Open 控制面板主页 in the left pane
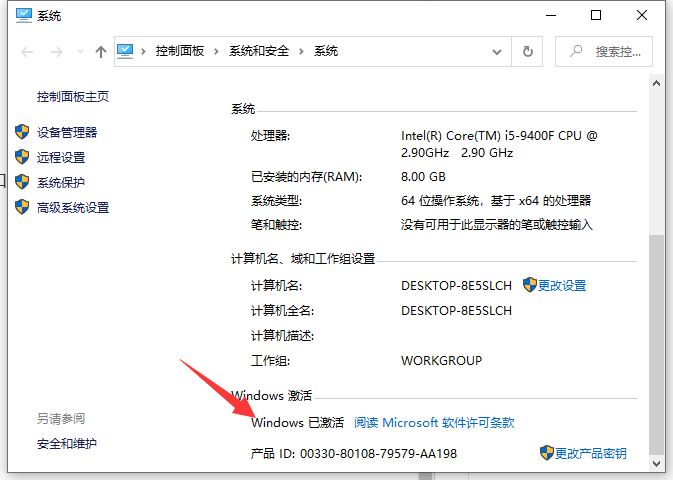This screenshot has width=673, height=480. 73,97
